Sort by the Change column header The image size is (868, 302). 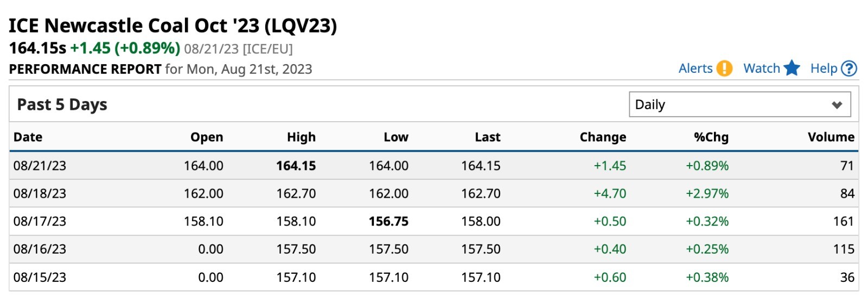point(603,137)
